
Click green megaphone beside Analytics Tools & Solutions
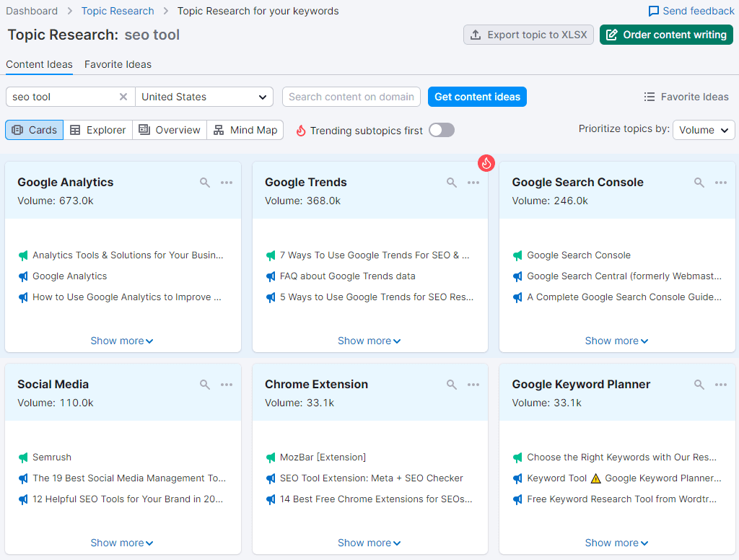(x=23, y=255)
